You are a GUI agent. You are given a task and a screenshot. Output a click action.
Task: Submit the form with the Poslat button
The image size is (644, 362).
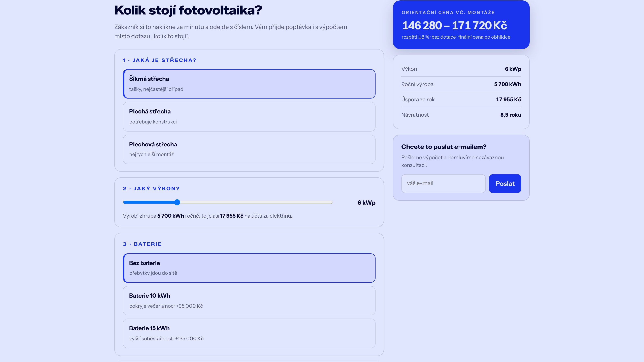(505, 184)
